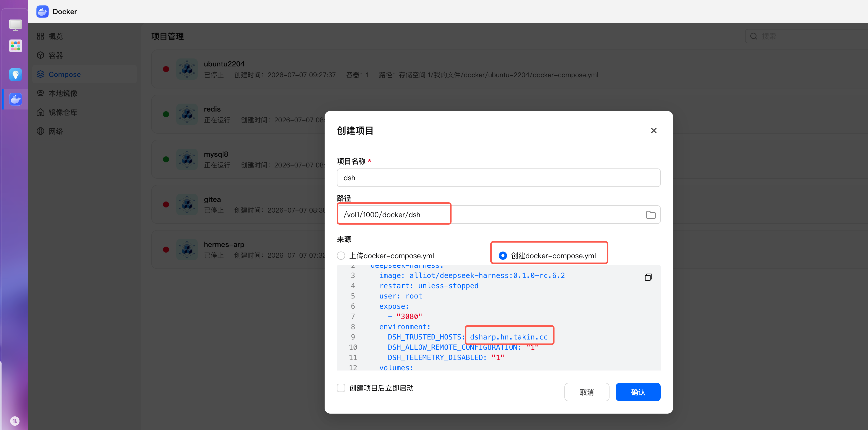Viewport: 868px width, 430px height.
Task: Click the image line alliot/deepseek-harness in editor
Action: click(x=472, y=276)
